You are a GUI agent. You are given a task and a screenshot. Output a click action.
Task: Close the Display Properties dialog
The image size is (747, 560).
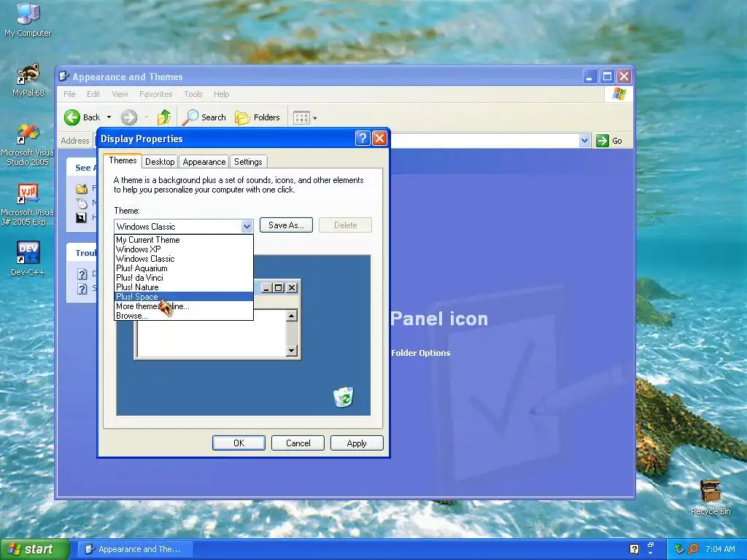coord(379,138)
